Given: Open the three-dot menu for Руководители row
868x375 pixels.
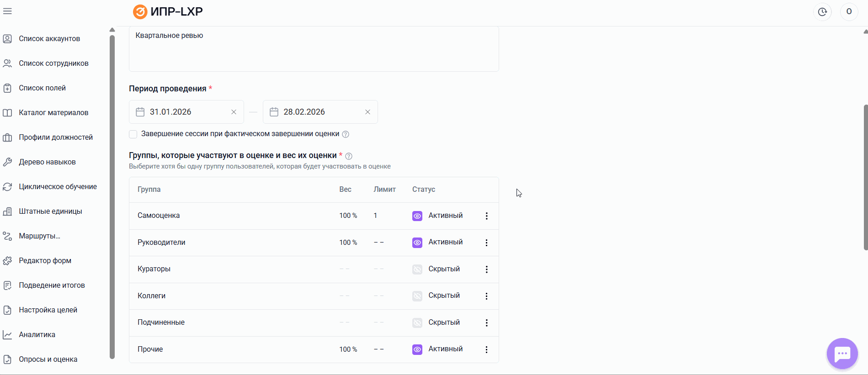Looking at the screenshot, I should [x=486, y=243].
